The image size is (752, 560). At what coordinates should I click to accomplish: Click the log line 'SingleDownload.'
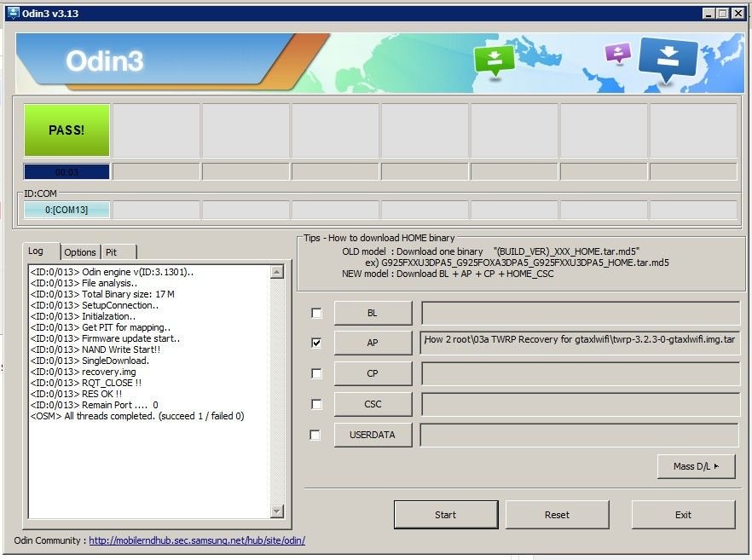tap(90, 361)
